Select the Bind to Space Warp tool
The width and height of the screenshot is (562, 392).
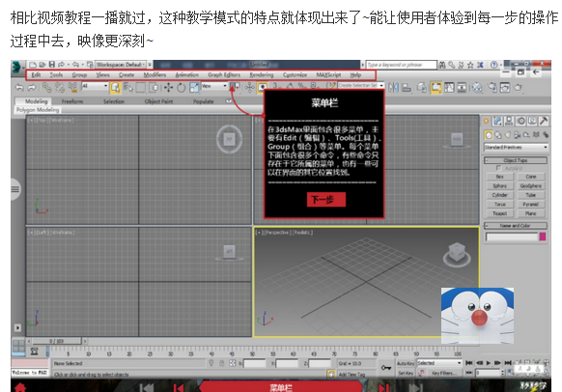click(x=72, y=87)
